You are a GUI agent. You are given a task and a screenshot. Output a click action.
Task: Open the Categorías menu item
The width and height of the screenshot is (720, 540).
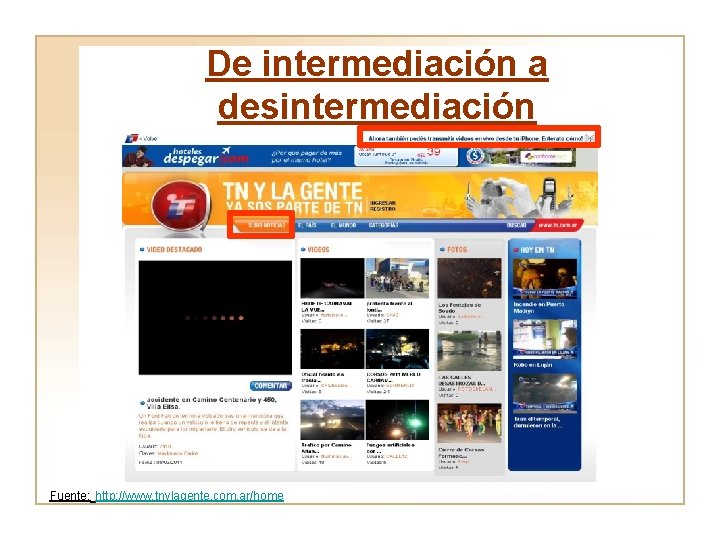pyautogui.click(x=383, y=225)
